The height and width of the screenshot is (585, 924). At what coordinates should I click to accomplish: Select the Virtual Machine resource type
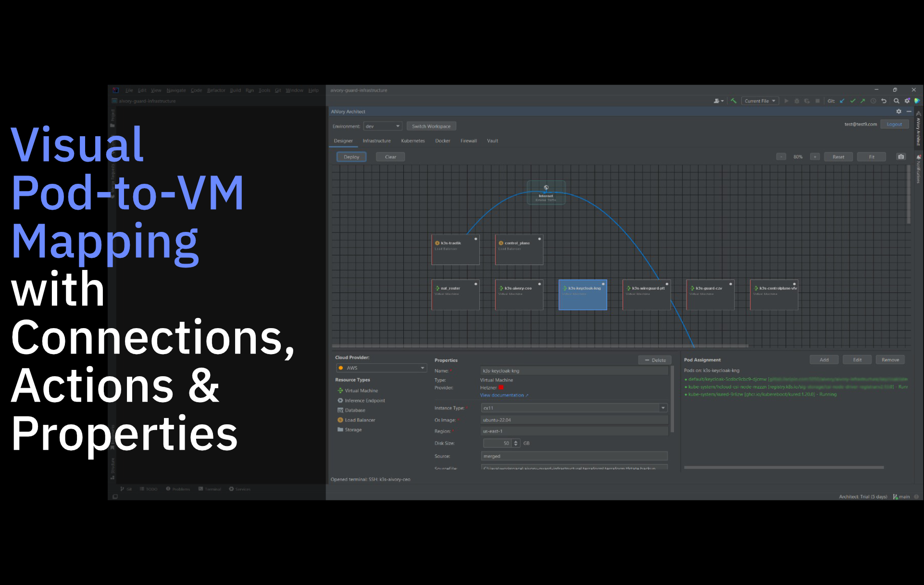pyautogui.click(x=360, y=391)
